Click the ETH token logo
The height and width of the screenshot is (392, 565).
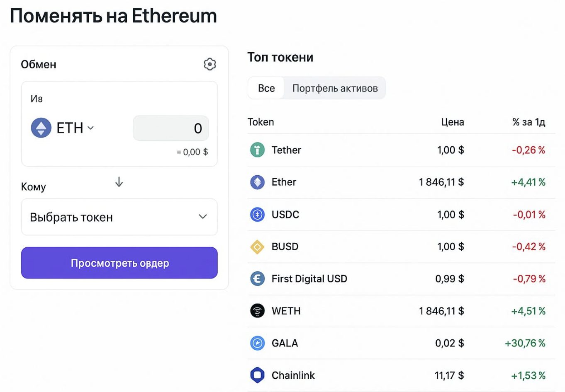pyautogui.click(x=41, y=128)
